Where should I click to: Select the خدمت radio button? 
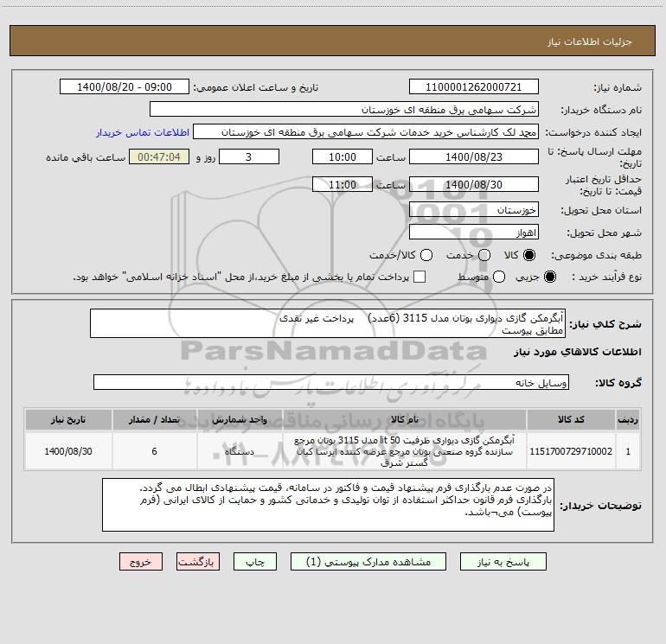tap(484, 255)
